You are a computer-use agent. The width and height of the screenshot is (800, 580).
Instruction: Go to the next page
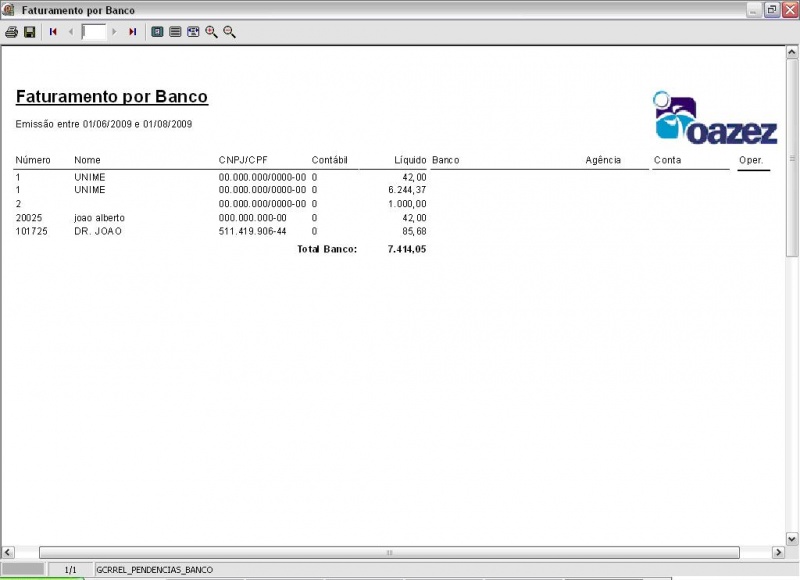click(114, 32)
